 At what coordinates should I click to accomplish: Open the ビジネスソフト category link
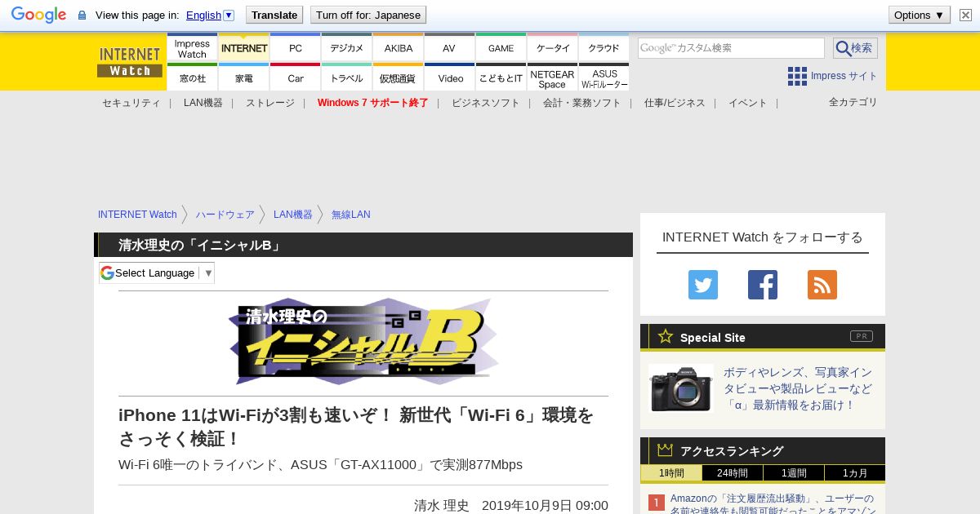[486, 103]
